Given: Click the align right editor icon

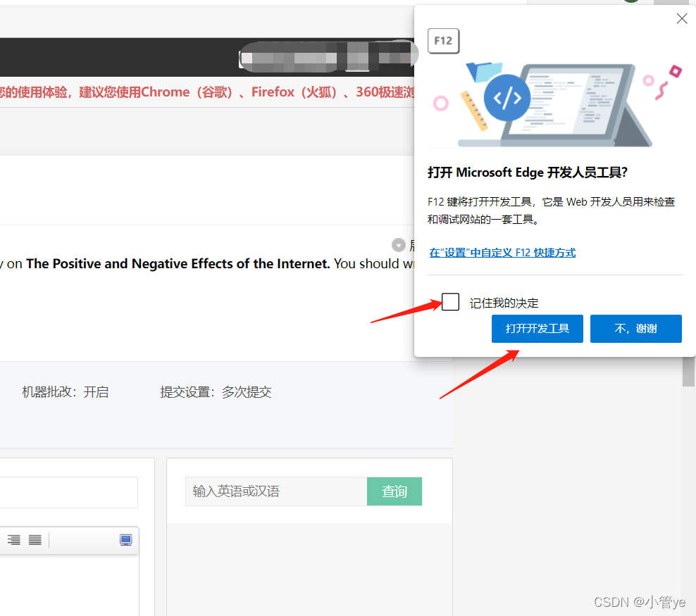Looking at the screenshot, I should 14,540.
